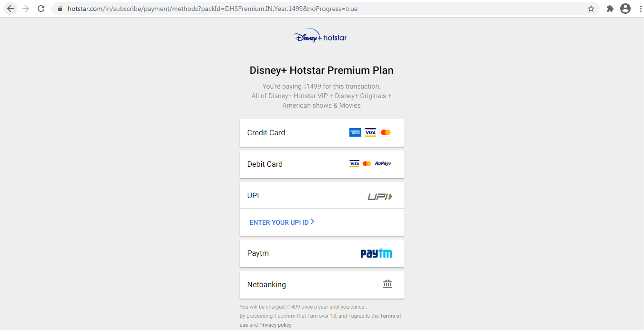Open the browser extensions puzzle icon
The width and height of the screenshot is (644, 330).
pyautogui.click(x=610, y=9)
